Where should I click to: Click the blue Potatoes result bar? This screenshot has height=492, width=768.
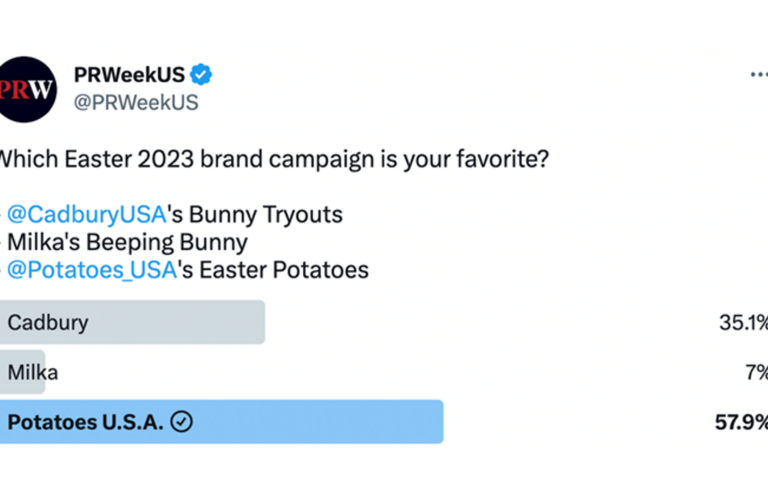coord(221,422)
